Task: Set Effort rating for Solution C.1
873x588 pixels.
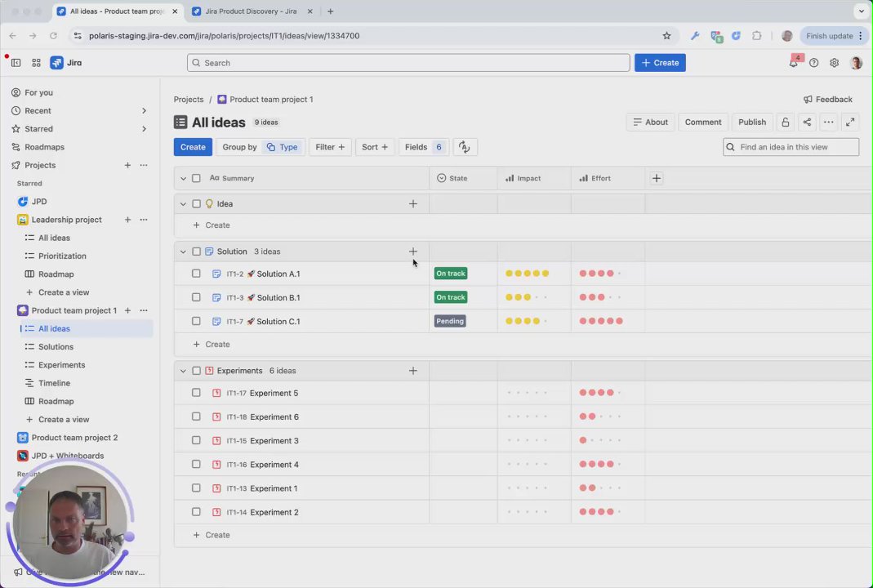Action: [601, 321]
